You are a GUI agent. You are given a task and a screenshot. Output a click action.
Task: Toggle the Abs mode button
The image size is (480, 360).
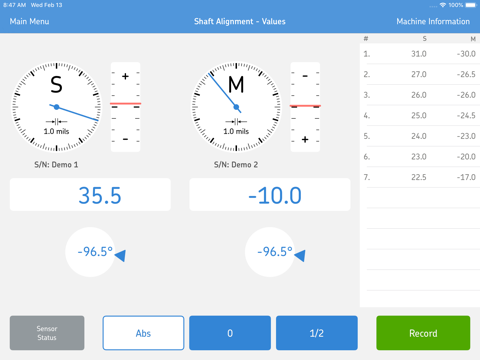tap(143, 333)
